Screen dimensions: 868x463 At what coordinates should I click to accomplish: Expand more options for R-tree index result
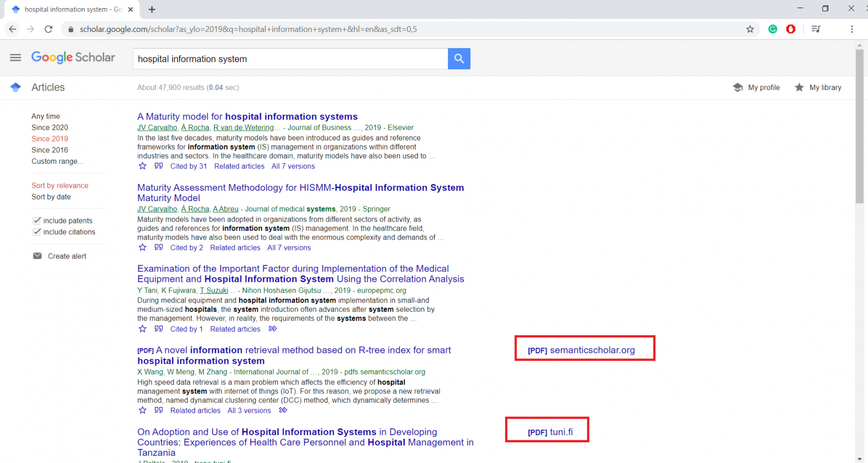coord(283,410)
